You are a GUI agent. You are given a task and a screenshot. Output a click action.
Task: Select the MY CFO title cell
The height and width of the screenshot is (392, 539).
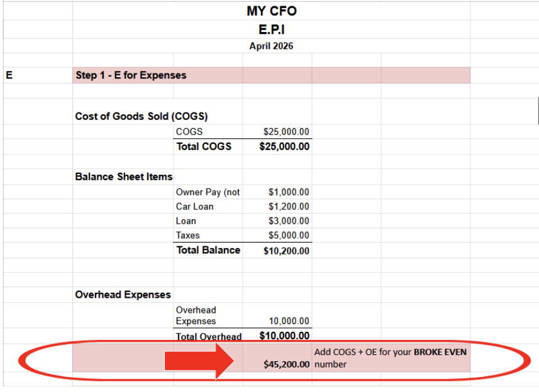tap(271, 11)
